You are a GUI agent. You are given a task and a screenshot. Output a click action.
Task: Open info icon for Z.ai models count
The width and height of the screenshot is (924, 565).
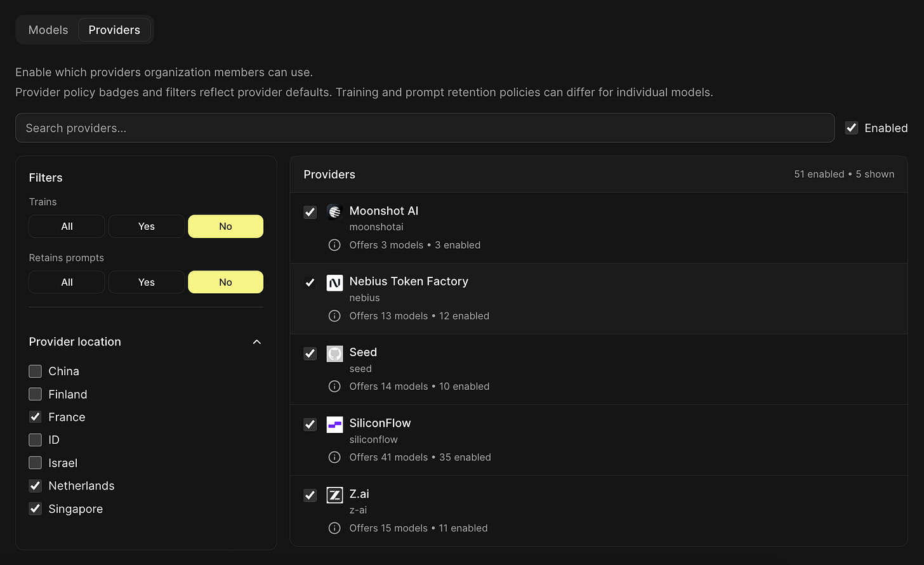click(334, 528)
